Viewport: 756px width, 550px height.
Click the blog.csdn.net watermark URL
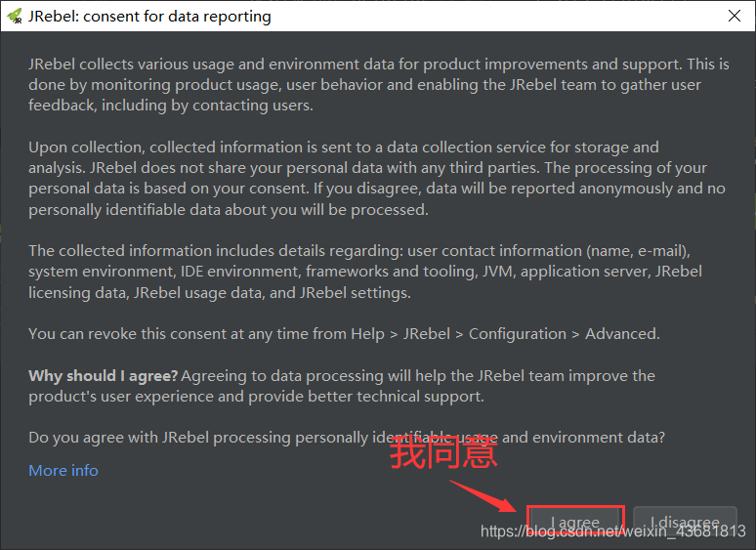612,531
